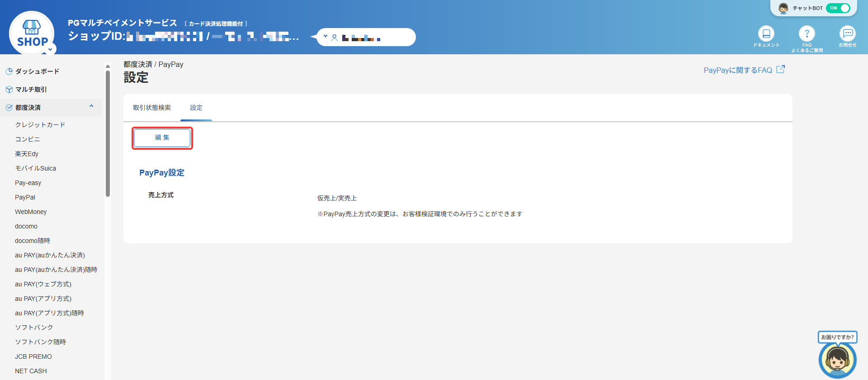Collapse the 都度決済 menu section
Screen dimensions: 868x380
pyautogui.click(x=91, y=106)
